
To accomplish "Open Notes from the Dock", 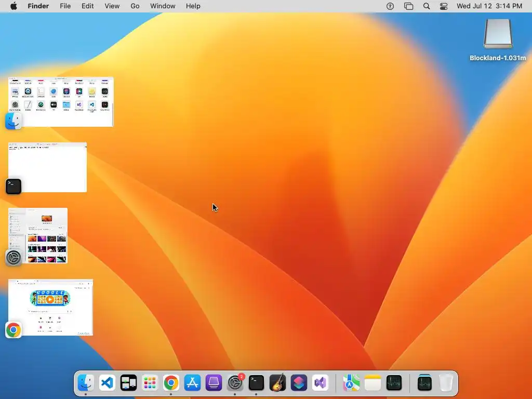I will [x=373, y=383].
